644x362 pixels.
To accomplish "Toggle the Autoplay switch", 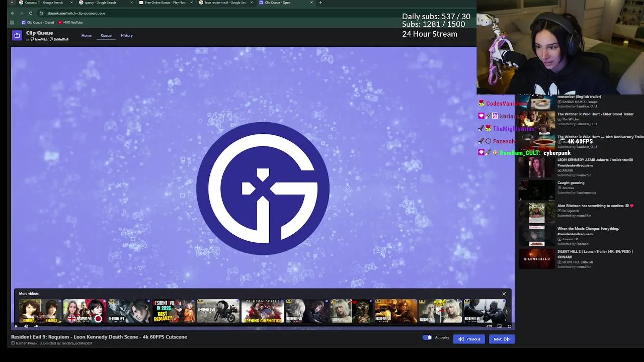I will 427,337.
